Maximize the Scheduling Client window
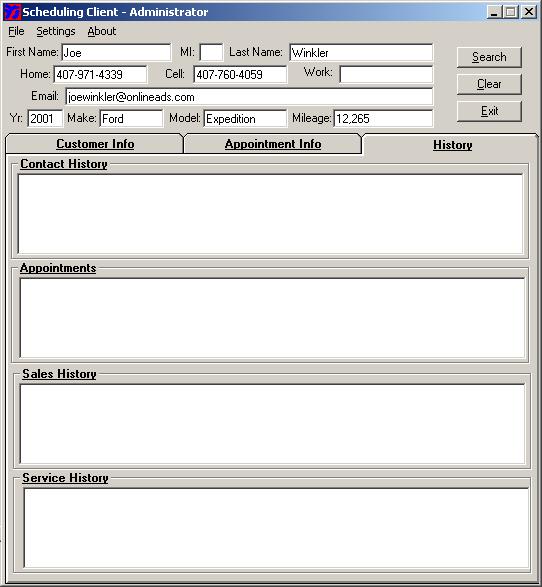The height and width of the screenshot is (587, 542). [510, 12]
